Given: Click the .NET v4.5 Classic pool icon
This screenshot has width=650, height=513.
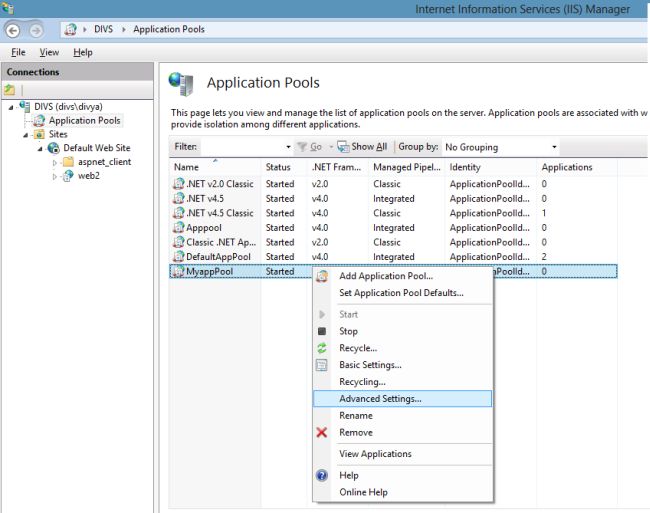Looking at the screenshot, I should coord(179,213).
